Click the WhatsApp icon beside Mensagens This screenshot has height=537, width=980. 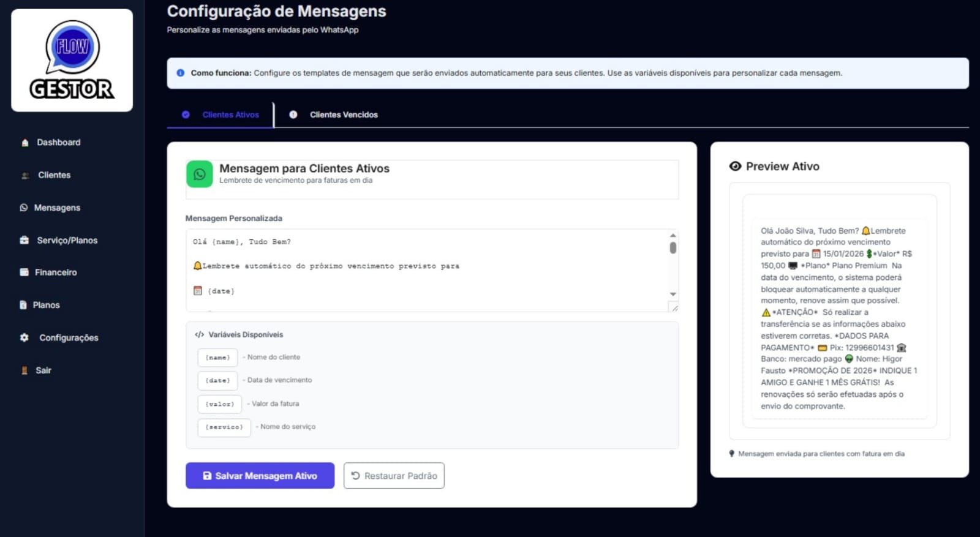[24, 208]
